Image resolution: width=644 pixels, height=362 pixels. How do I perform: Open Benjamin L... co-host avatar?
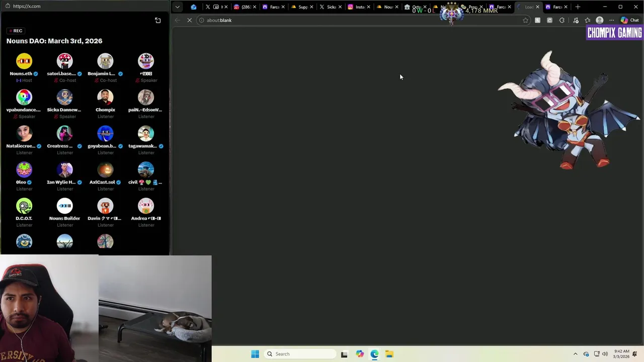point(105,61)
